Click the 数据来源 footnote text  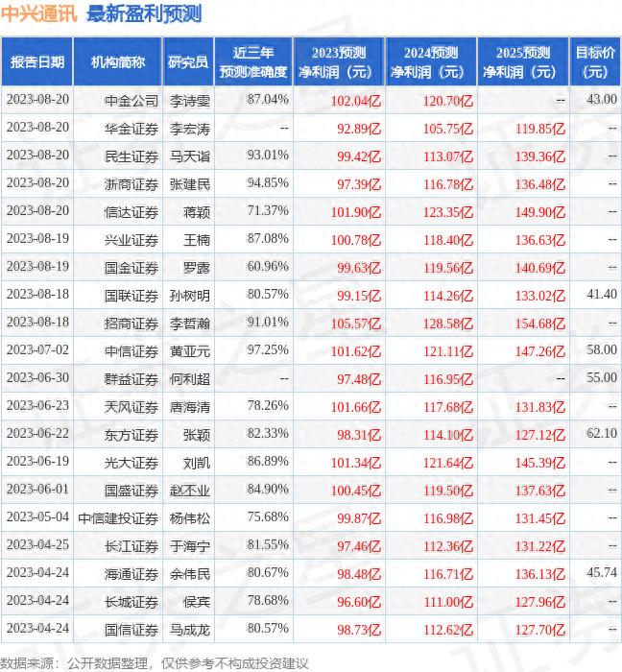(155, 663)
